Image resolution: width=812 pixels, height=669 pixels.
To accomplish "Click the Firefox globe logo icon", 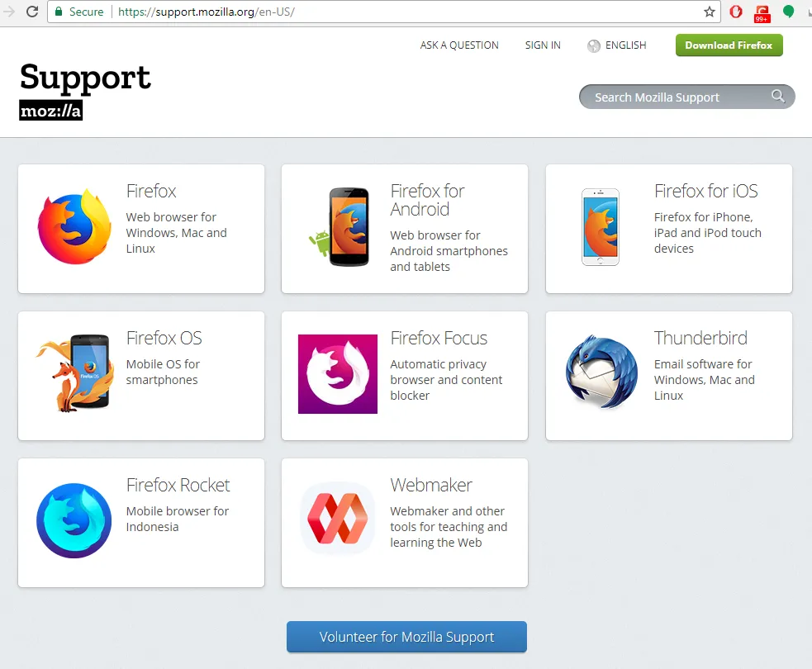I will coord(74,227).
